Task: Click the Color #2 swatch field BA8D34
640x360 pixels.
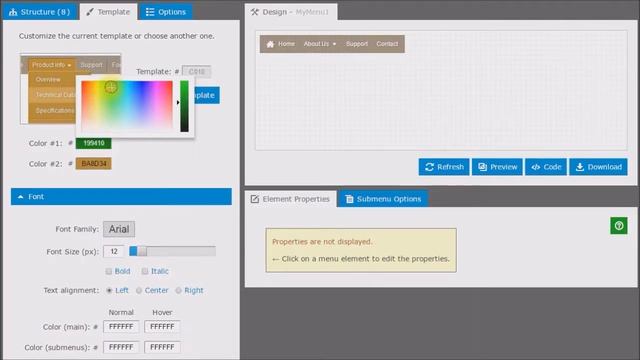Action: [93, 164]
